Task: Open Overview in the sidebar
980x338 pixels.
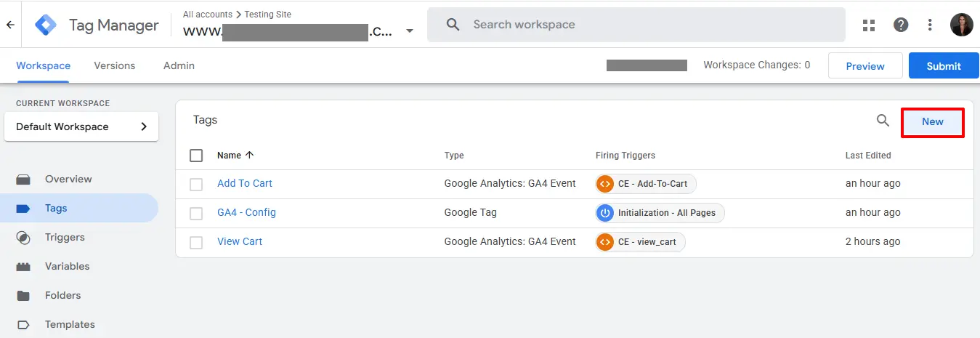Action: click(68, 179)
